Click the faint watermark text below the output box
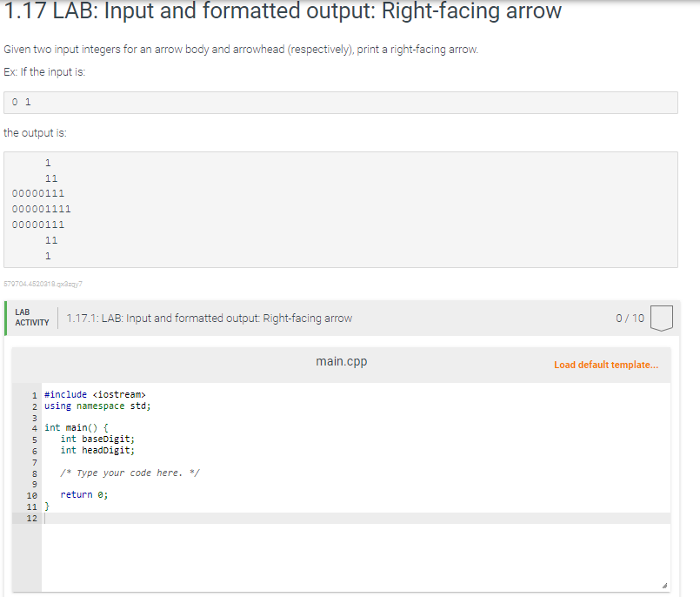This screenshot has height=597, width=700. point(43,285)
